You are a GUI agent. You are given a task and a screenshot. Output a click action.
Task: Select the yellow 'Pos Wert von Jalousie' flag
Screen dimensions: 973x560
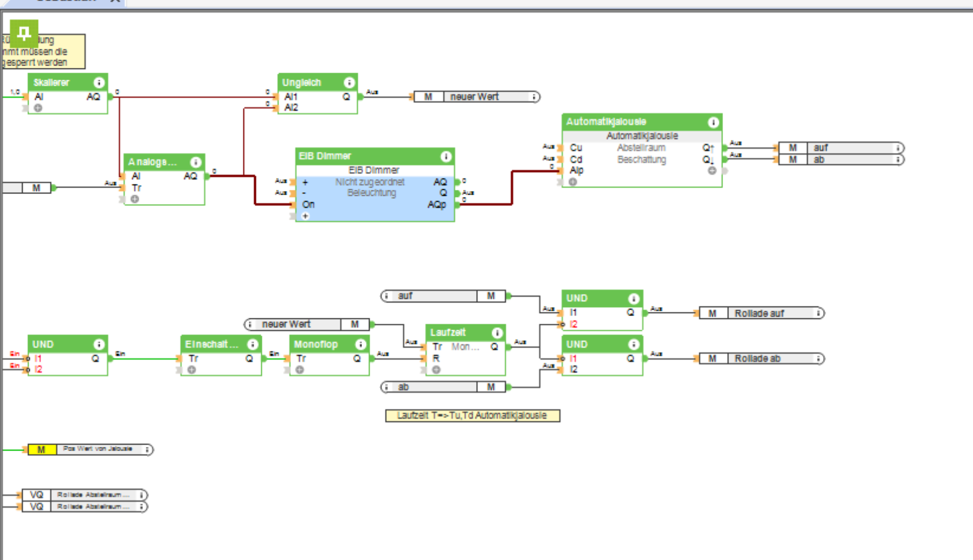click(x=90, y=449)
